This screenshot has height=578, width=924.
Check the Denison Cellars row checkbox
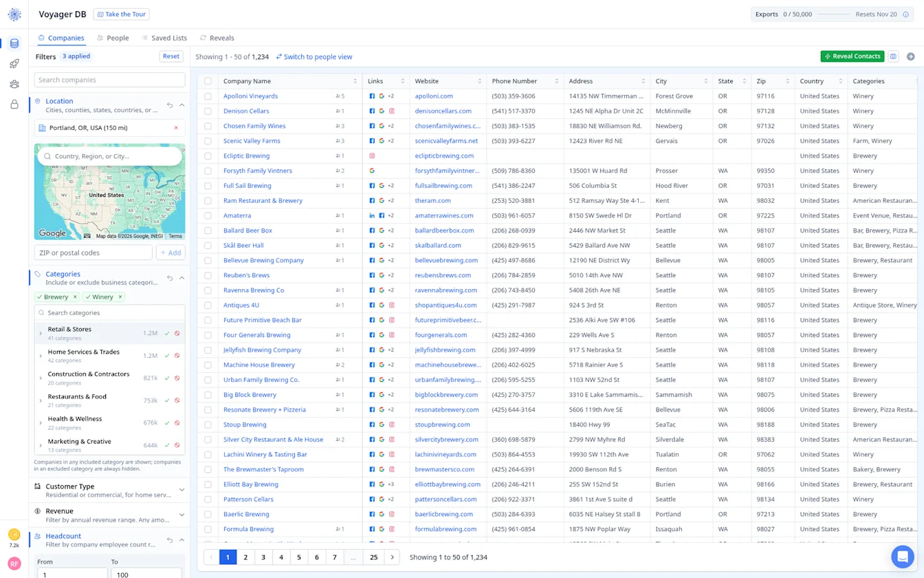pos(208,111)
